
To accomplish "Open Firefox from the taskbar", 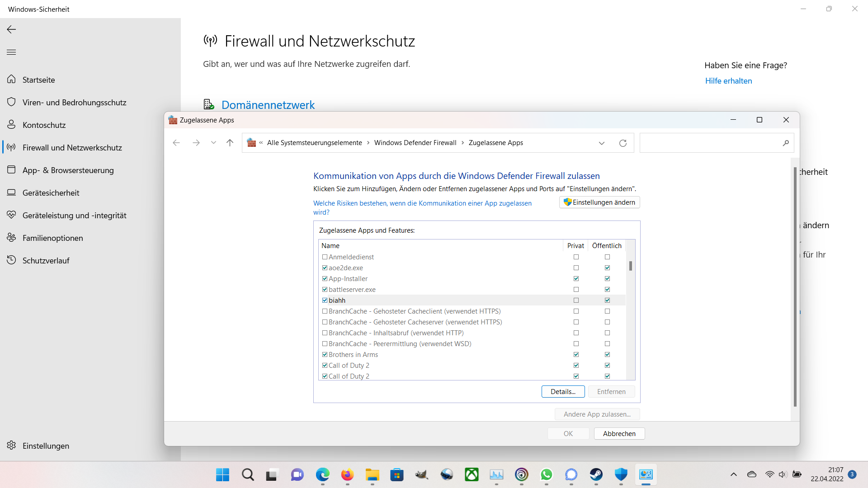I will 347,474.
